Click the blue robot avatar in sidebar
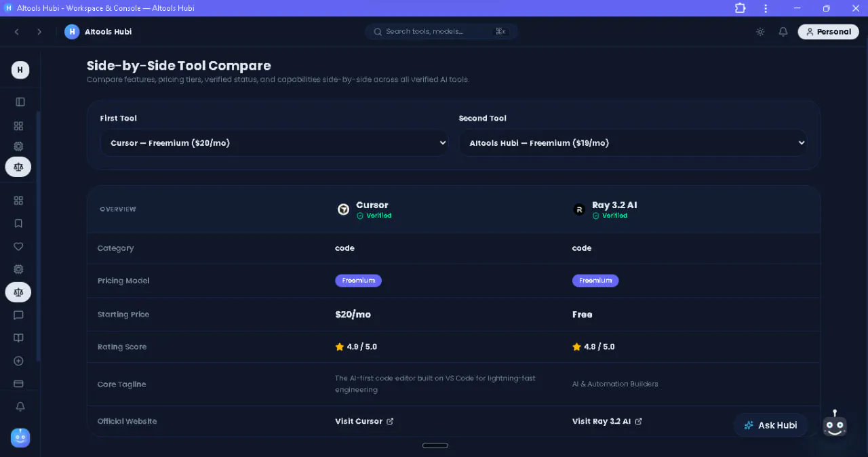 click(x=20, y=438)
